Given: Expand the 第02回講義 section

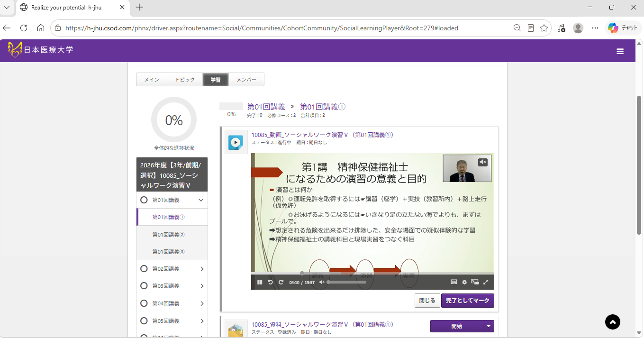Looking at the screenshot, I should 202,269.
